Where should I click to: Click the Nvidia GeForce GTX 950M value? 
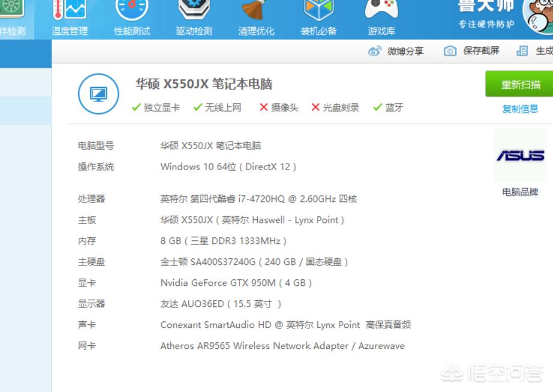(x=236, y=283)
